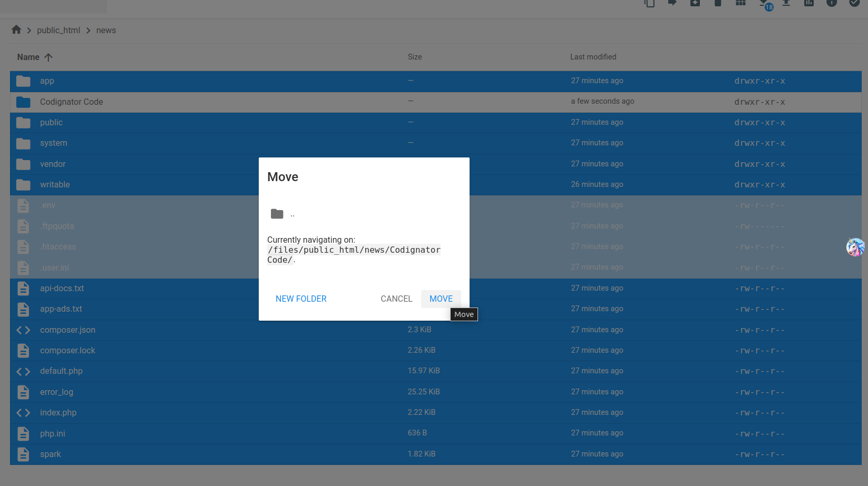868x486 pixels.
Task: Click NEW FOLDER in the Move dialog
Action: click(301, 299)
